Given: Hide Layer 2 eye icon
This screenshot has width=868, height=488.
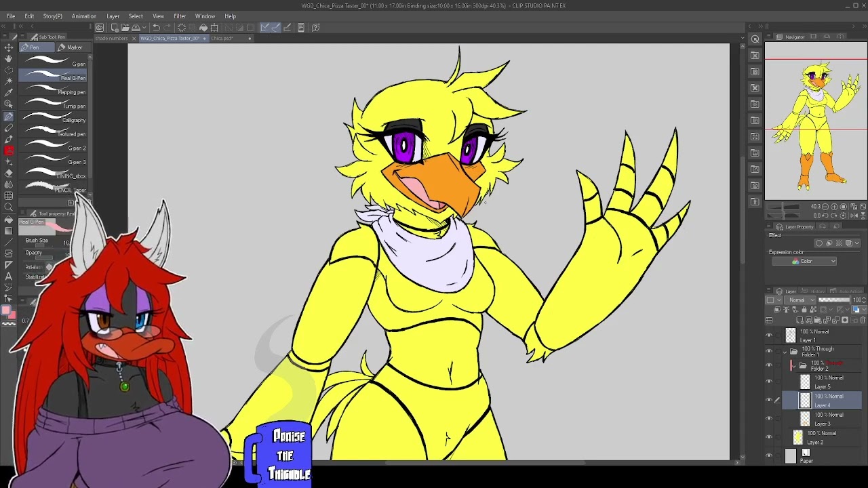Looking at the screenshot, I should pyautogui.click(x=769, y=437).
